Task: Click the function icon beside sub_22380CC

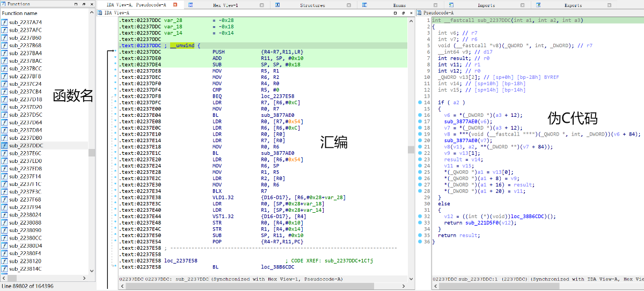Action: click(5, 238)
